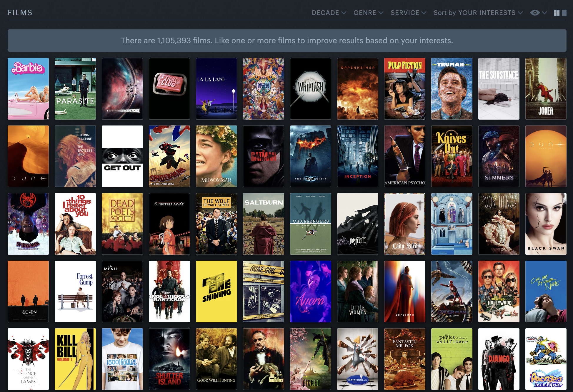The width and height of the screenshot is (573, 392).
Task: Open the Inception poster
Action: coord(358,156)
